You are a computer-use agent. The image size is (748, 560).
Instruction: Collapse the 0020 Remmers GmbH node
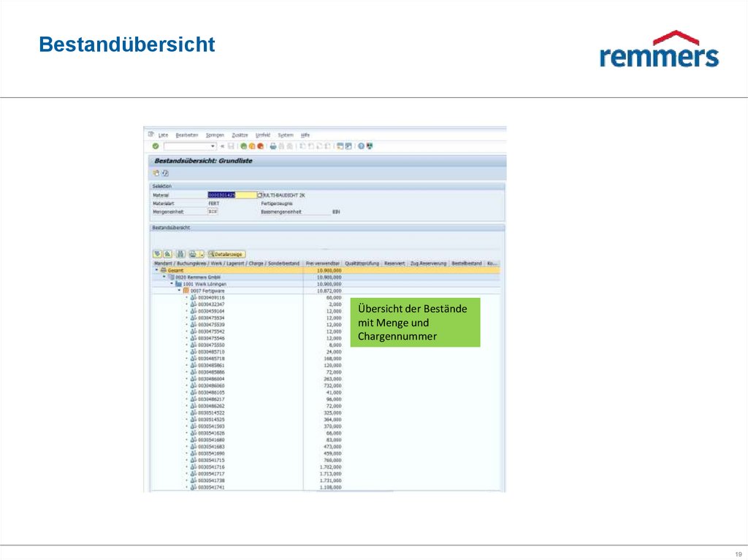coord(164,277)
